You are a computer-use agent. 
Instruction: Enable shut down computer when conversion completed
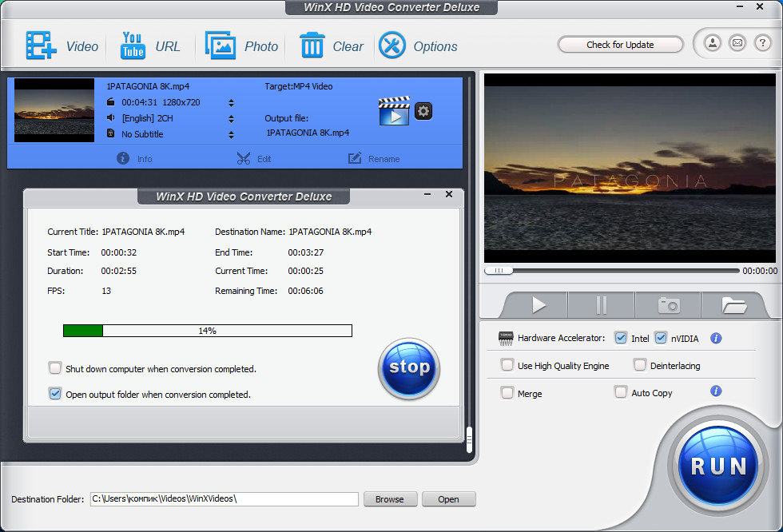pyautogui.click(x=55, y=367)
